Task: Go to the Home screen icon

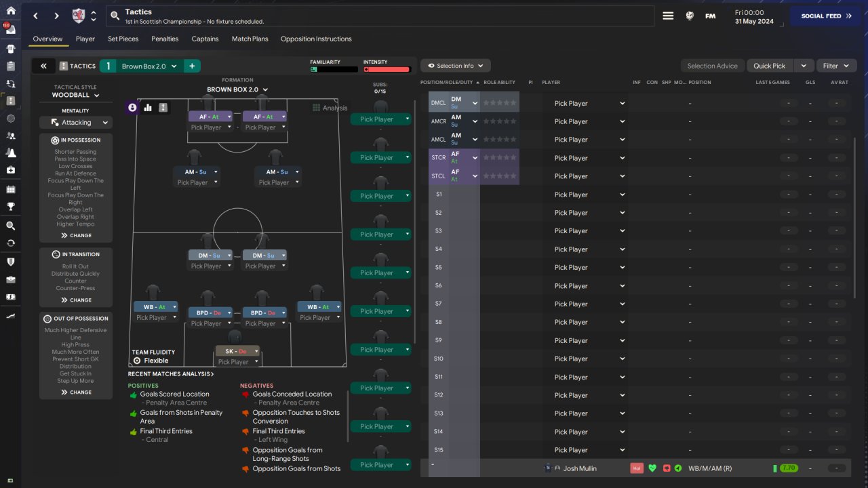Action: pos(10,11)
